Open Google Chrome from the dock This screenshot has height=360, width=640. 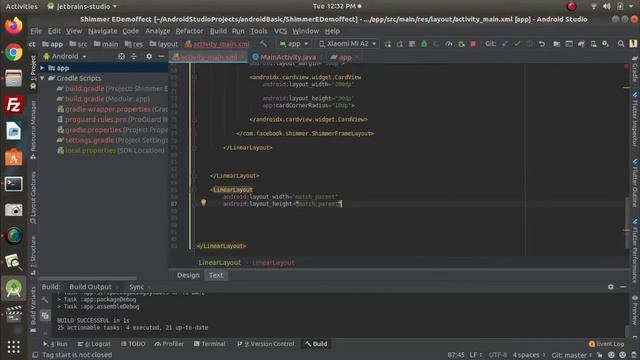13,52
